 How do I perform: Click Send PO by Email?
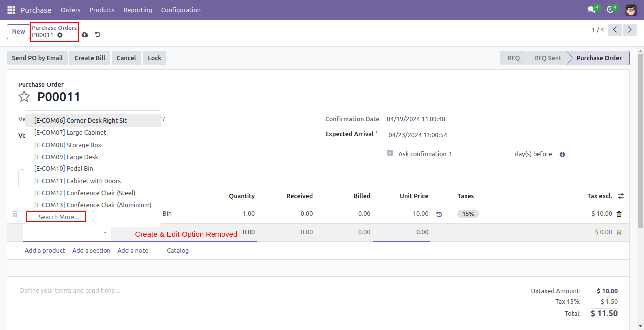tap(37, 58)
